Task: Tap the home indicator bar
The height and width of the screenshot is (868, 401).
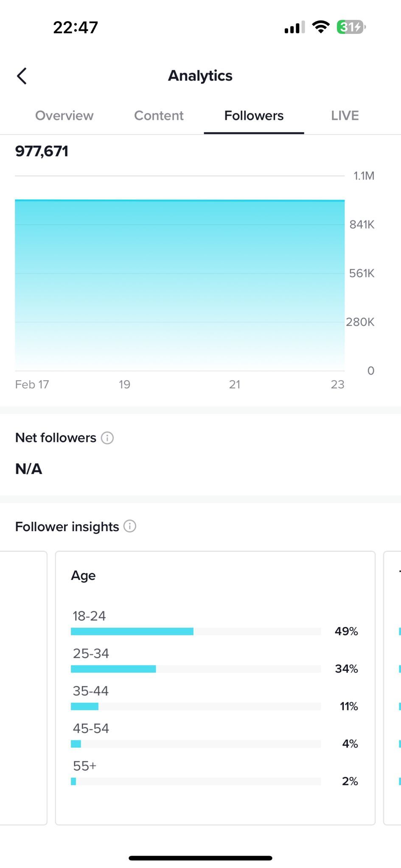Action: pos(200,858)
